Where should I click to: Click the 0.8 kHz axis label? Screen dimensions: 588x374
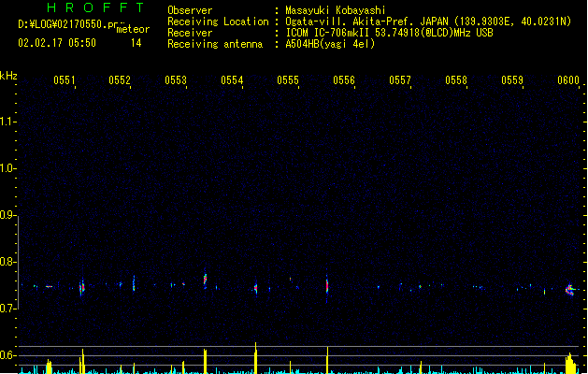point(7,262)
